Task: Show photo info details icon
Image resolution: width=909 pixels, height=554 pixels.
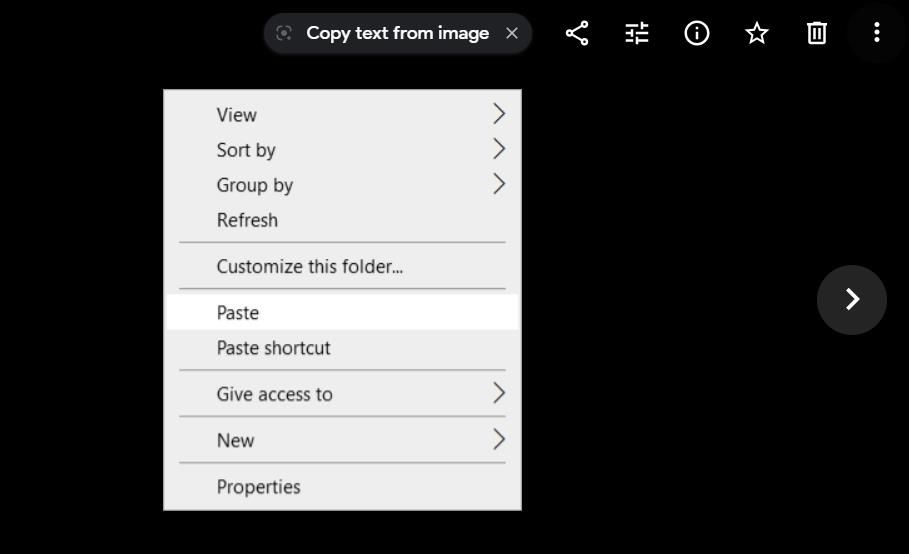Action: pyautogui.click(x=697, y=33)
